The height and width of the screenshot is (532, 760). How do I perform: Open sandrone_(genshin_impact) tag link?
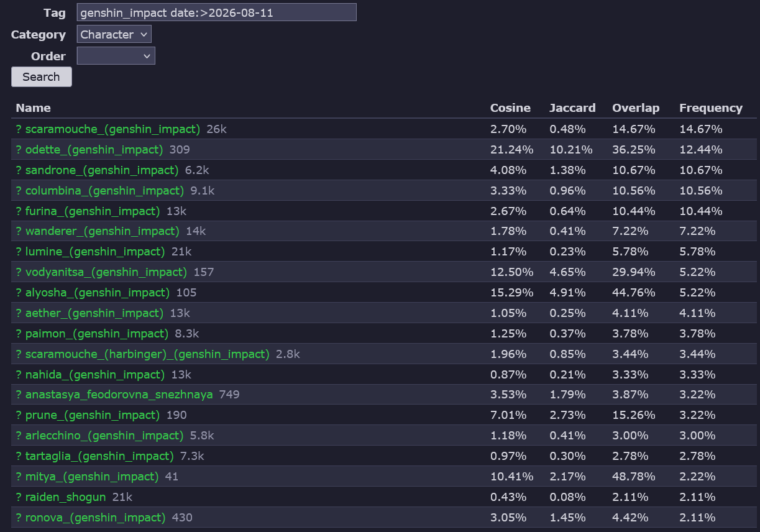pyautogui.click(x=102, y=170)
